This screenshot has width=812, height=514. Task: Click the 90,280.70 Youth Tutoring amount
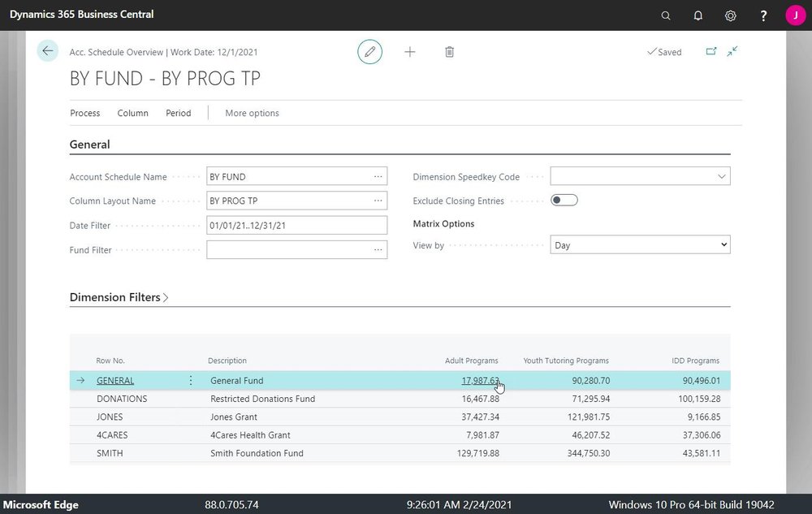(591, 381)
